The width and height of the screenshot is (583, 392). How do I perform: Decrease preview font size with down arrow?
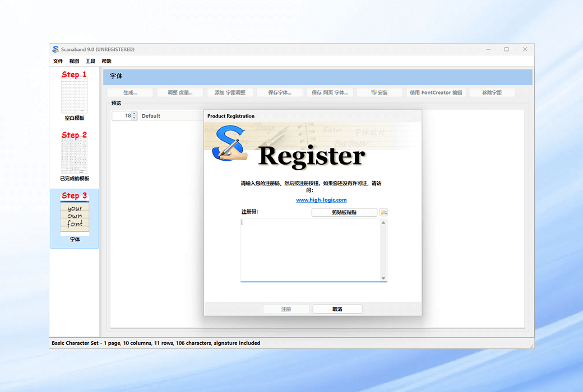coord(135,118)
